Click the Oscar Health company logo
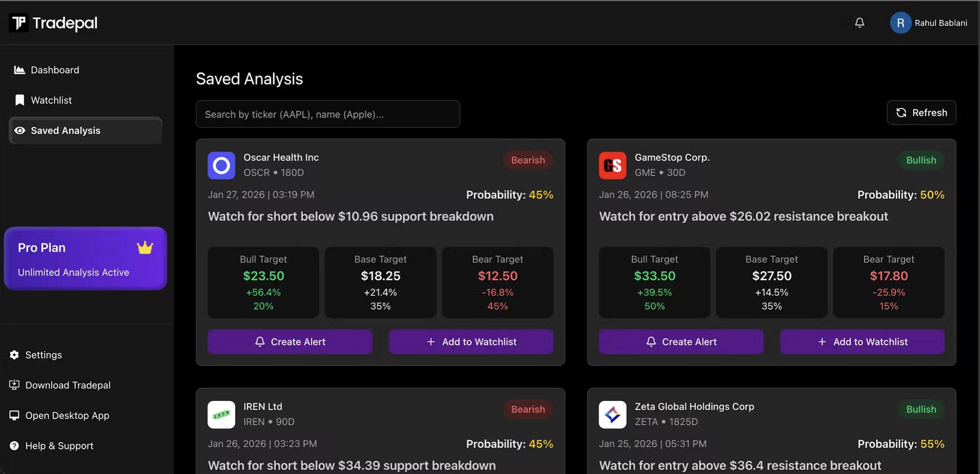The height and width of the screenshot is (474, 980). pyautogui.click(x=221, y=165)
